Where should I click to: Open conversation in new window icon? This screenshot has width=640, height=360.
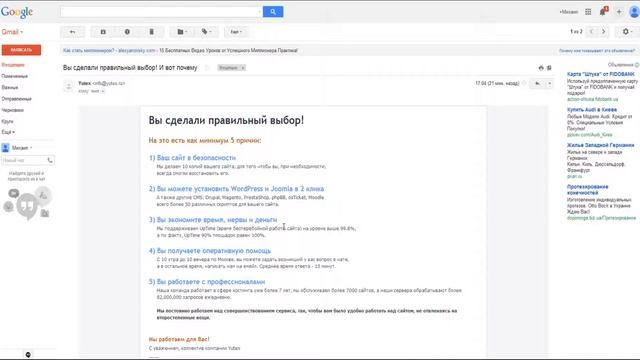(x=549, y=68)
